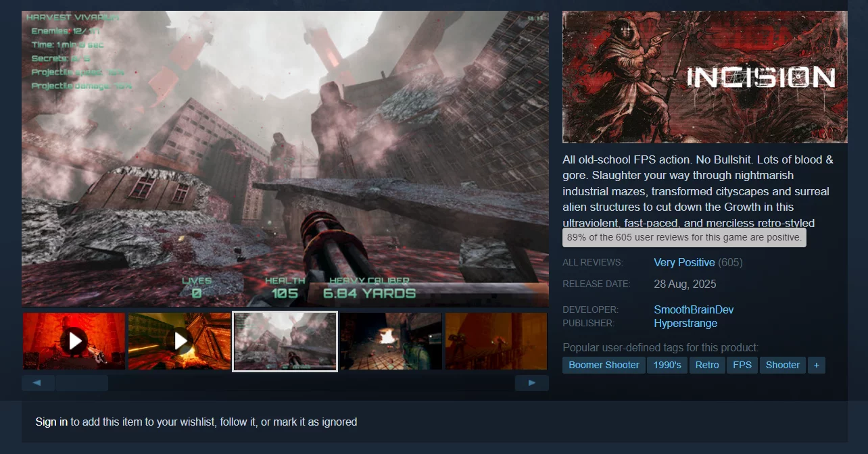Open the Boomer Shooter tag
The width and height of the screenshot is (868, 454).
click(604, 365)
